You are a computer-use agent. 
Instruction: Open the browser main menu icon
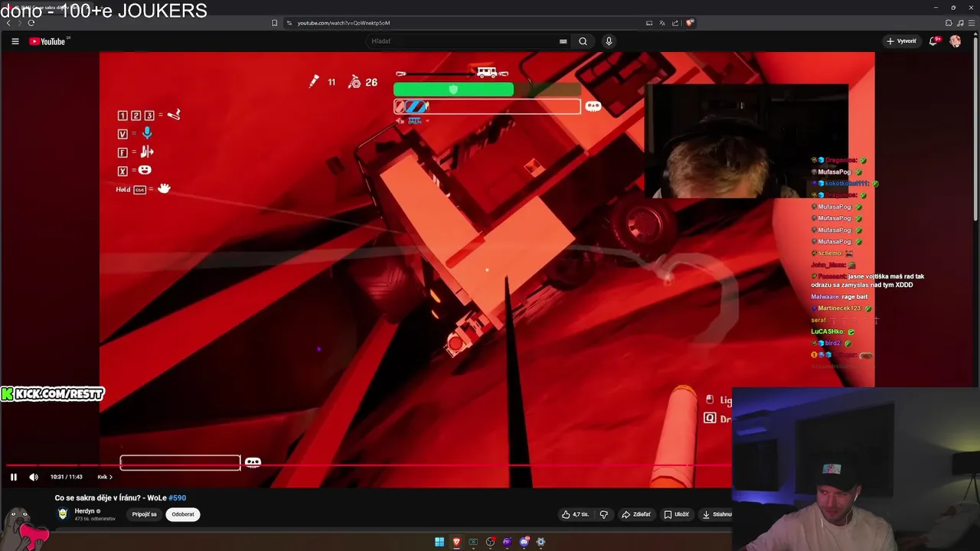(x=972, y=23)
